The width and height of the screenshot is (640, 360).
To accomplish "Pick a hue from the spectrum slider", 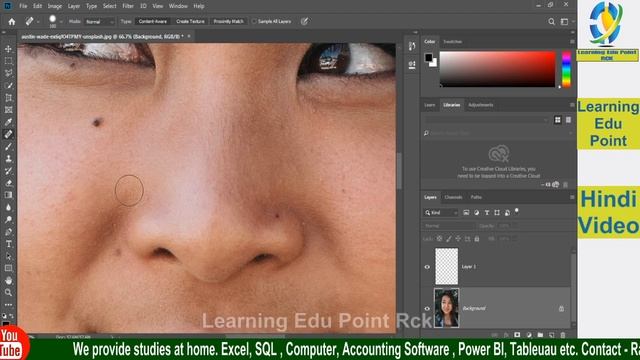I will tap(566, 69).
